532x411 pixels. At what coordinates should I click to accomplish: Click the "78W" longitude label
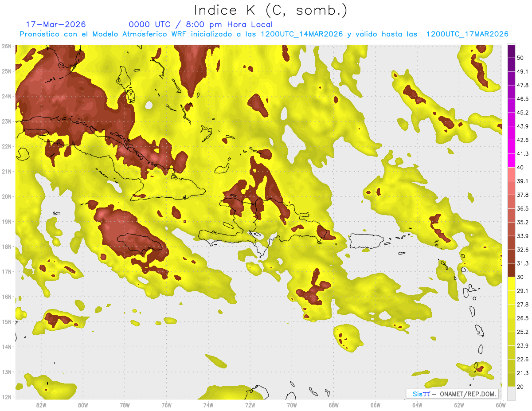coord(125,405)
